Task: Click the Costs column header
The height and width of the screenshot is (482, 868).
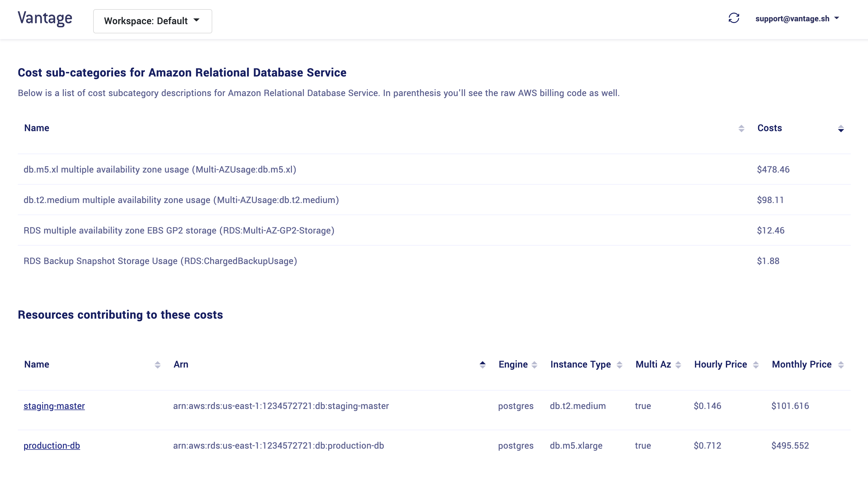Action: tap(769, 128)
